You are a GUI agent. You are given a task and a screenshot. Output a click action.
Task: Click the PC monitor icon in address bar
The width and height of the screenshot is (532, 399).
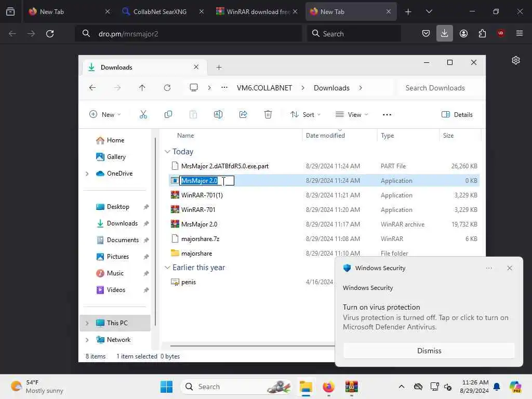[194, 87]
